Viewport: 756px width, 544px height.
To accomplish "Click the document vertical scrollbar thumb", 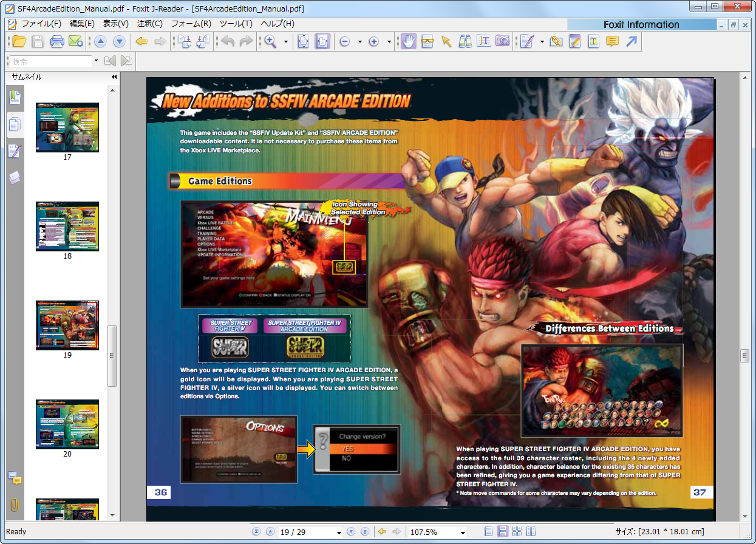I will 745,356.
